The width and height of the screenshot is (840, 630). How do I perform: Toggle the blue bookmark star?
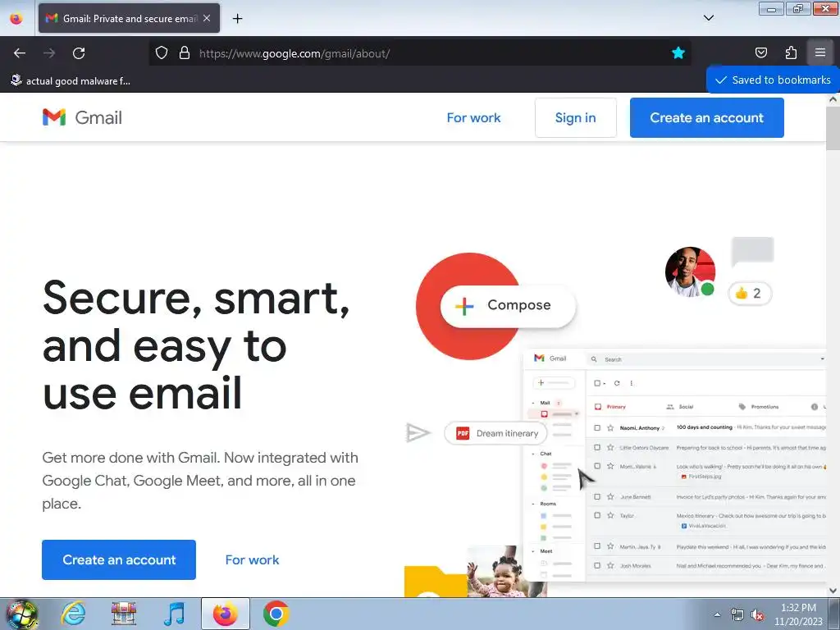678,52
